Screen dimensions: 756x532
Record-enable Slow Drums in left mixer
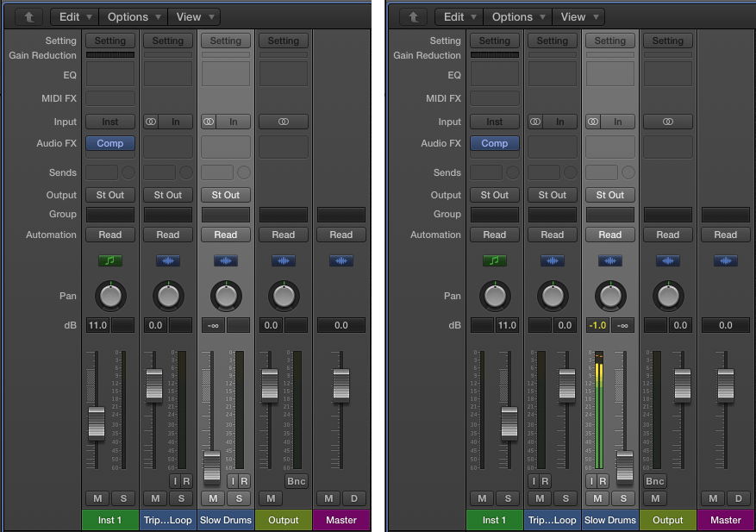pos(245,481)
